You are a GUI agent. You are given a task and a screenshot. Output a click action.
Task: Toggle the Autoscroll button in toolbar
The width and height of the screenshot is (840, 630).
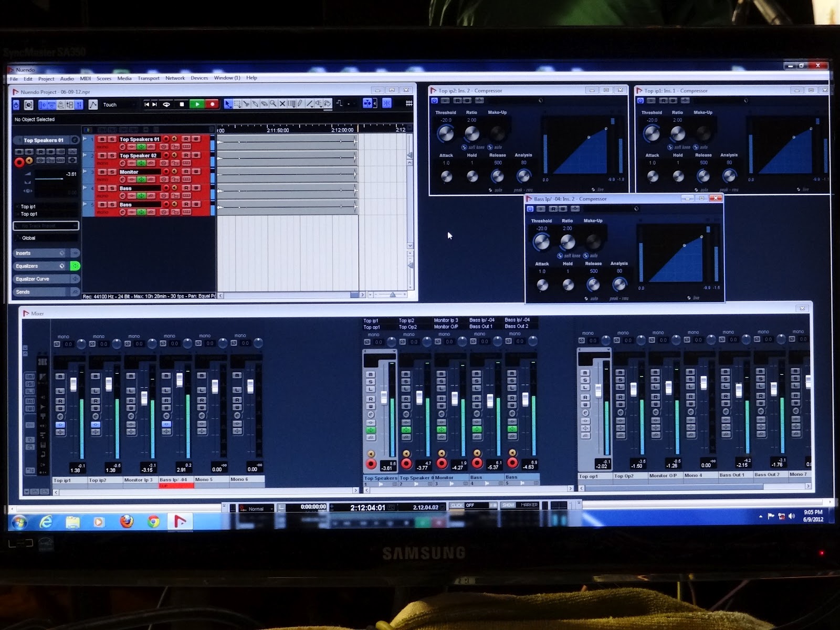[367, 103]
